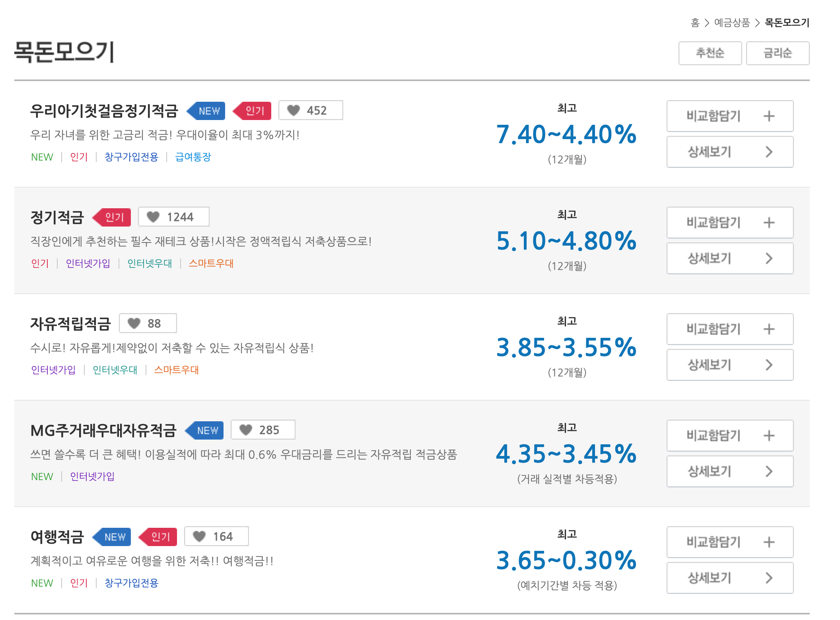Click the NEW badge on MG주거래우대자유적금

point(204,430)
